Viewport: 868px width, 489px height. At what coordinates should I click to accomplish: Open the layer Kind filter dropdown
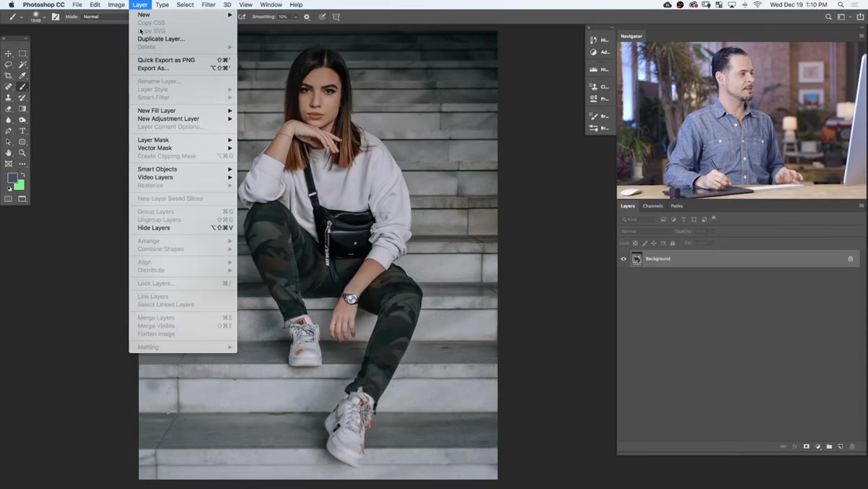pyautogui.click(x=637, y=219)
